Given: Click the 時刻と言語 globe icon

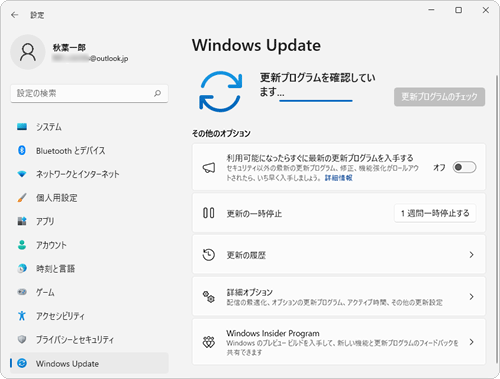Looking at the screenshot, I should 22,268.
